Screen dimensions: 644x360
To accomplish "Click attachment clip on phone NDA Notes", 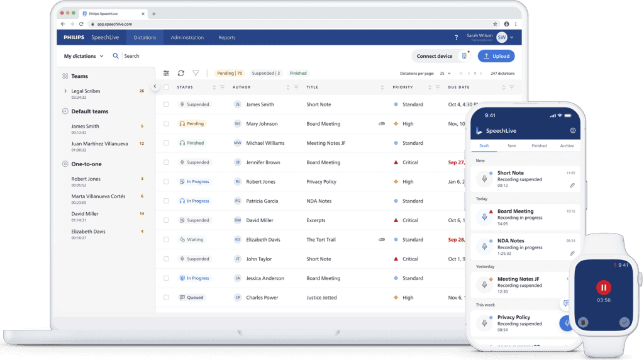I will [x=572, y=254].
